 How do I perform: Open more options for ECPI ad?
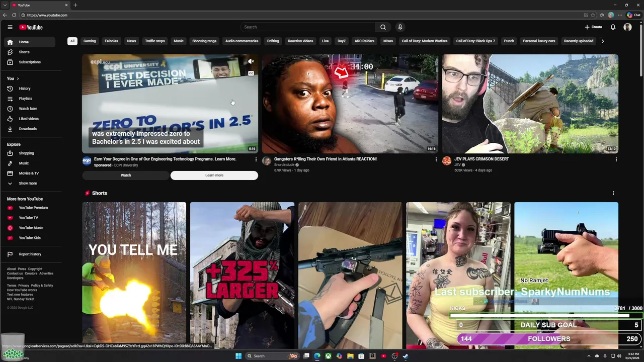click(x=256, y=160)
